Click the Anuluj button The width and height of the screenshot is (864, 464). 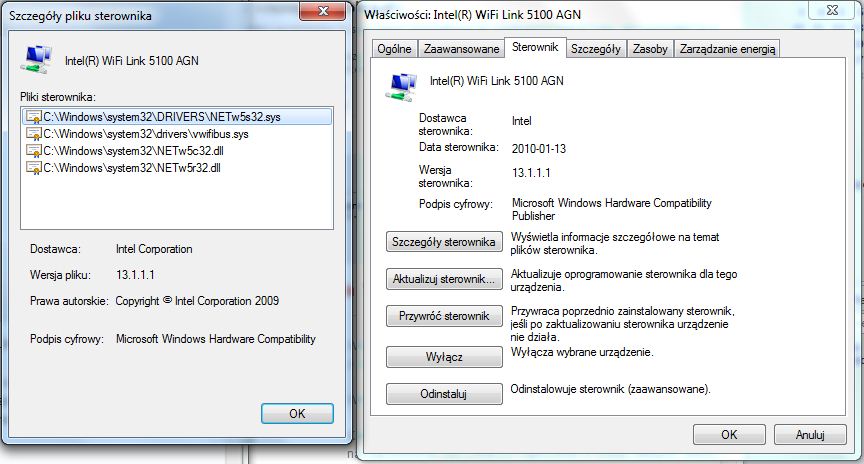coord(810,435)
